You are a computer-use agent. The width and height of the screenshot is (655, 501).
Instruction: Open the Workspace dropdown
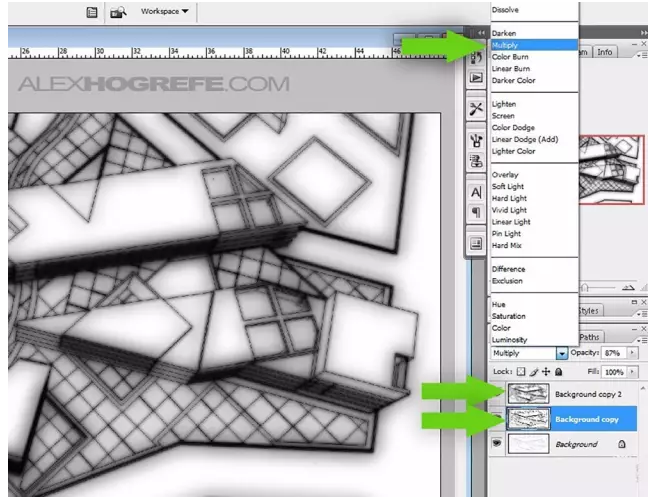coord(164,11)
